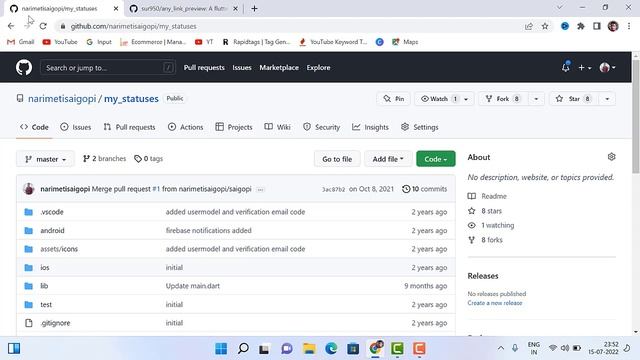Screen dimensions: 640x360
Task: Open the share page icon in address bar
Action: click(529, 26)
